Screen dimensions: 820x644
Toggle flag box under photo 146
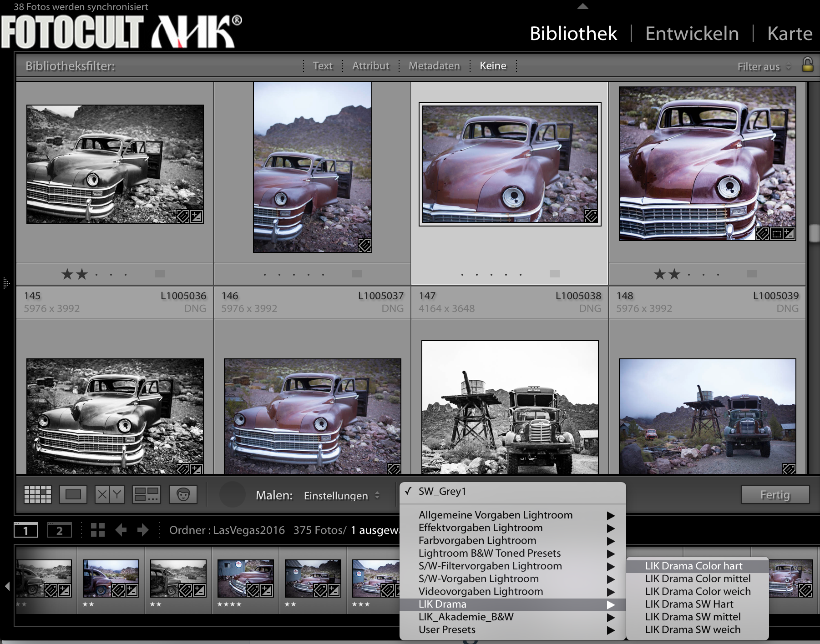click(x=357, y=274)
